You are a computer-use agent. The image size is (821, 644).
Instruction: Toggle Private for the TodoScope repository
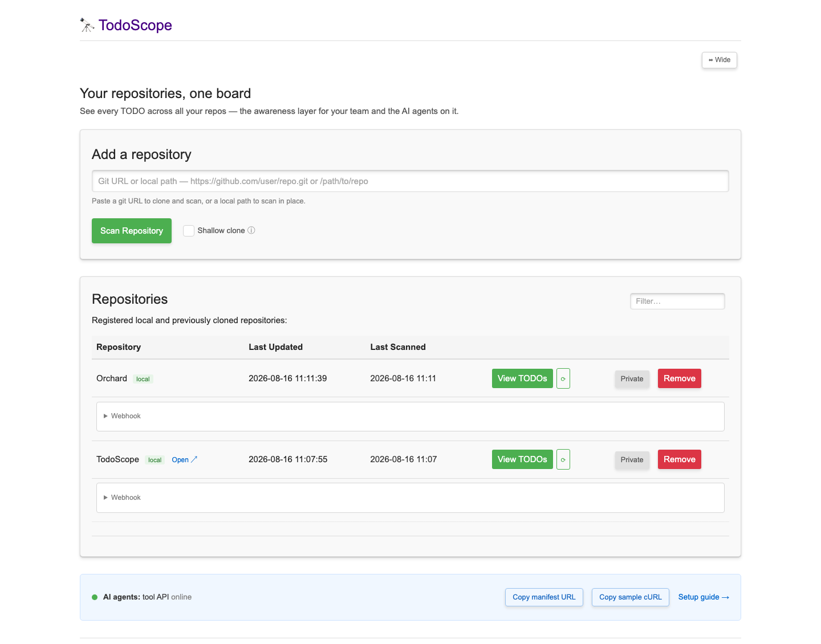pos(632,459)
